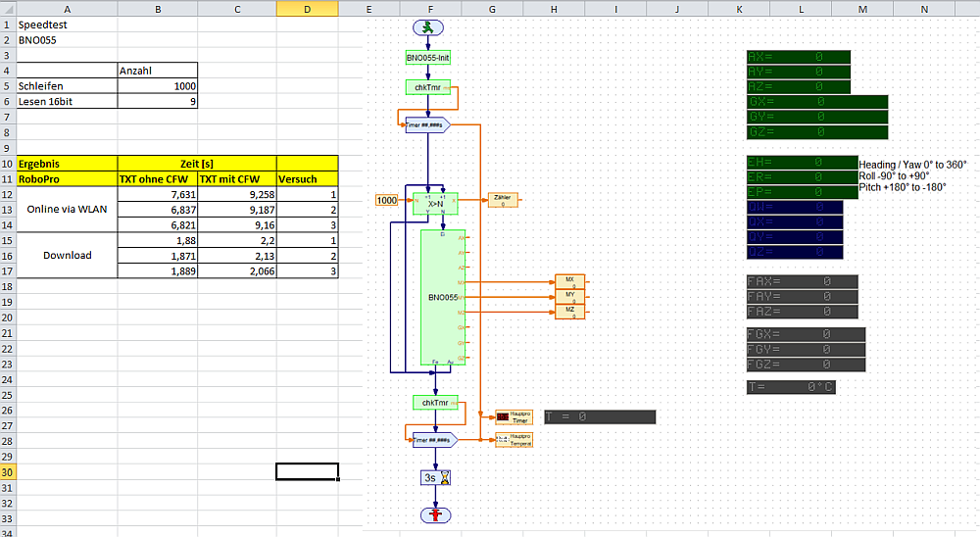Select the 'Online via WLAN' merged cell
Image resolution: width=980 pixels, height=537 pixels.
[67, 210]
